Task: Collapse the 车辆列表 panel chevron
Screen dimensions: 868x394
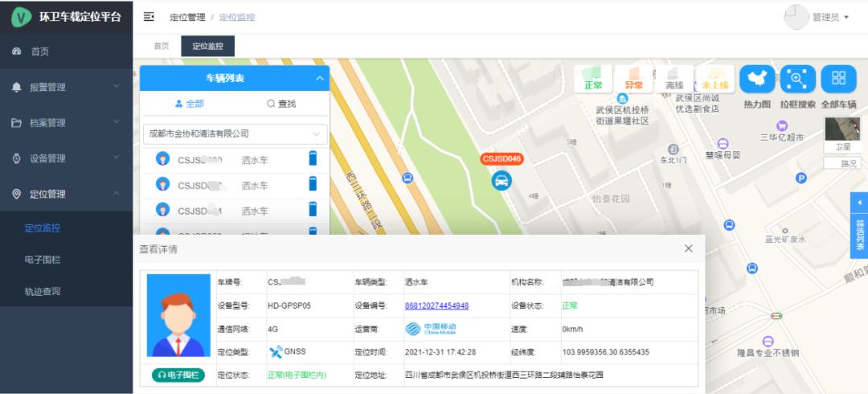Action: point(319,79)
